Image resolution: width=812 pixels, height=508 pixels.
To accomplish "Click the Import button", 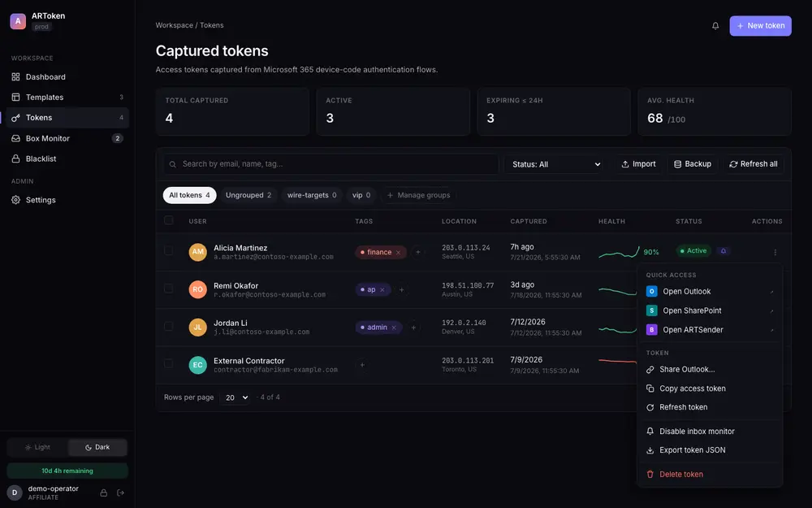I will point(638,164).
